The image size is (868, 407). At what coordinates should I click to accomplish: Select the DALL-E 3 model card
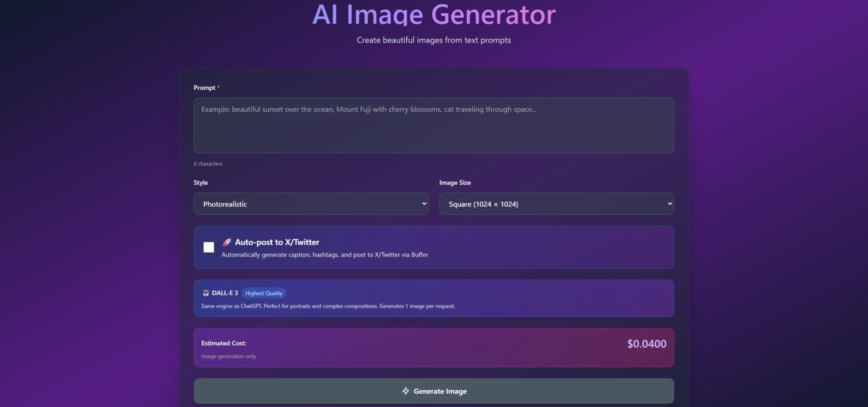point(434,298)
